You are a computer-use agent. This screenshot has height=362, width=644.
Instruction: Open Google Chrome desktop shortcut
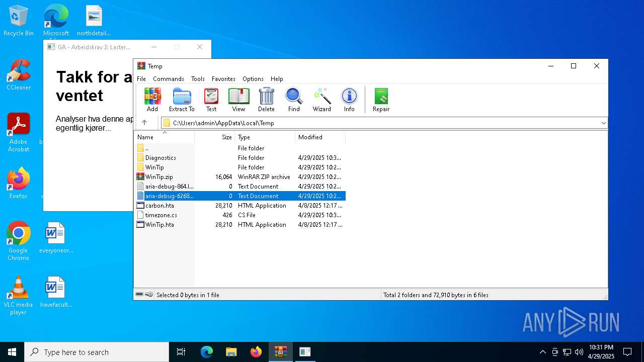19,241
